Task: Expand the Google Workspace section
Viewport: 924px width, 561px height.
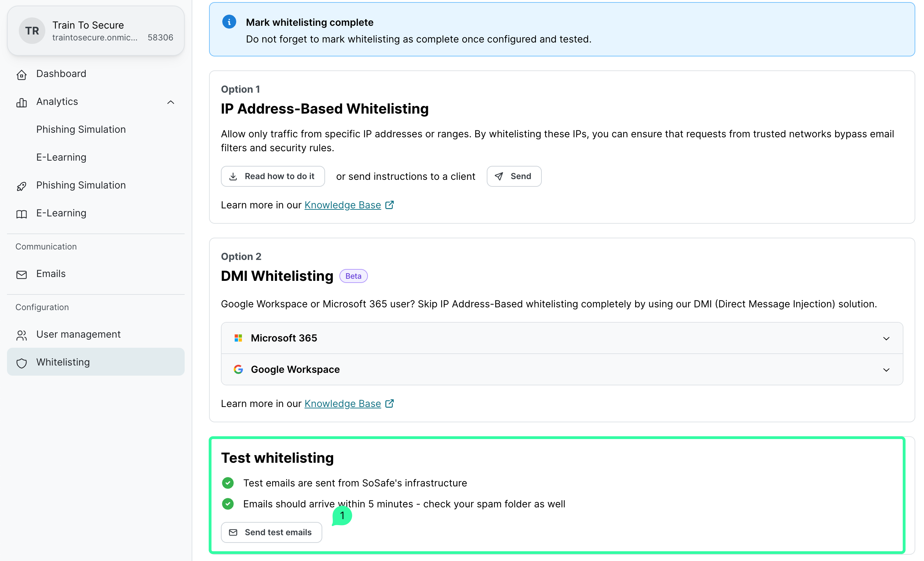Action: pyautogui.click(x=886, y=370)
